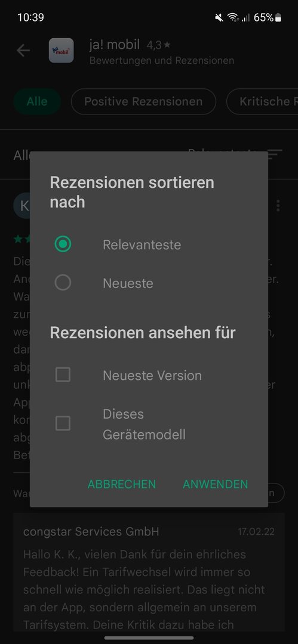Tap ABBRECHEN to cancel sorting
298x644 pixels.
pos(122,484)
